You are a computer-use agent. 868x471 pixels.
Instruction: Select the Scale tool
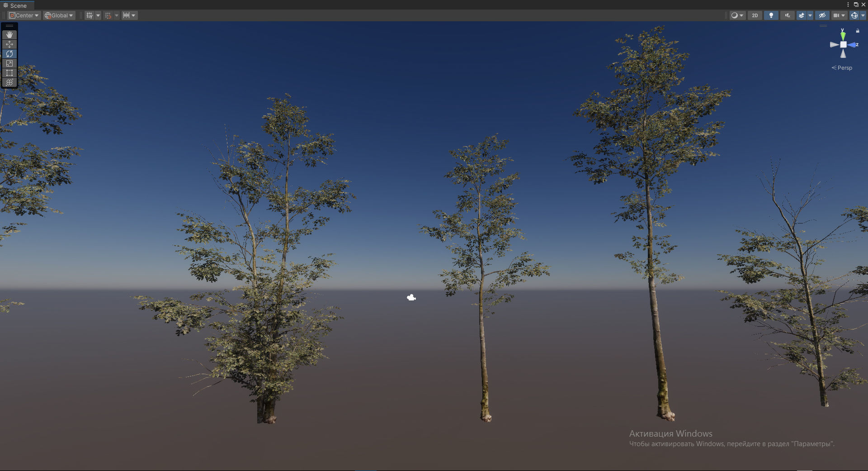point(9,63)
